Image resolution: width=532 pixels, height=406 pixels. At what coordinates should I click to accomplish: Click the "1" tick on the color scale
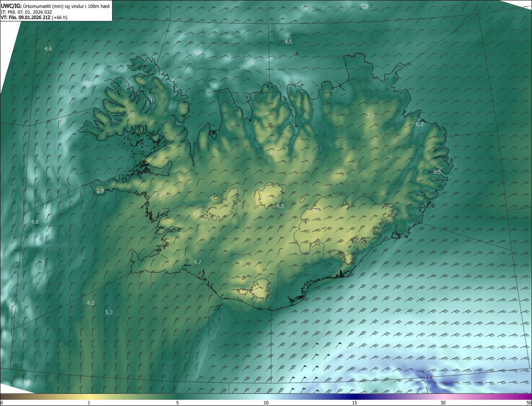(x=89, y=403)
